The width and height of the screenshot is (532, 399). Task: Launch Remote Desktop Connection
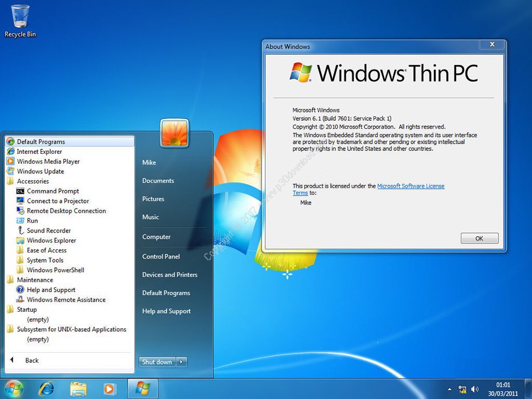click(x=66, y=210)
